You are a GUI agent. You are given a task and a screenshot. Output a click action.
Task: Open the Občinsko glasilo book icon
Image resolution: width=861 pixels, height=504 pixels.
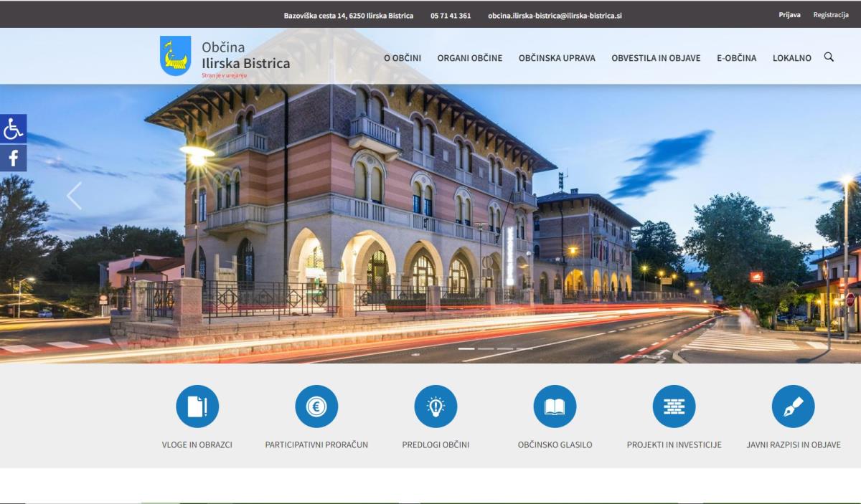(555, 406)
